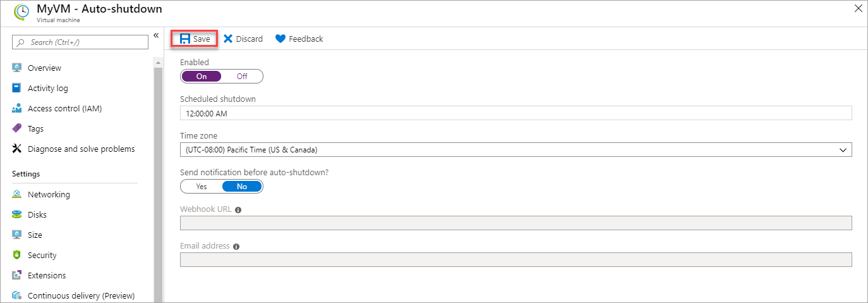868x303 pixels.
Task: Click the Security shield icon
Action: (x=17, y=255)
